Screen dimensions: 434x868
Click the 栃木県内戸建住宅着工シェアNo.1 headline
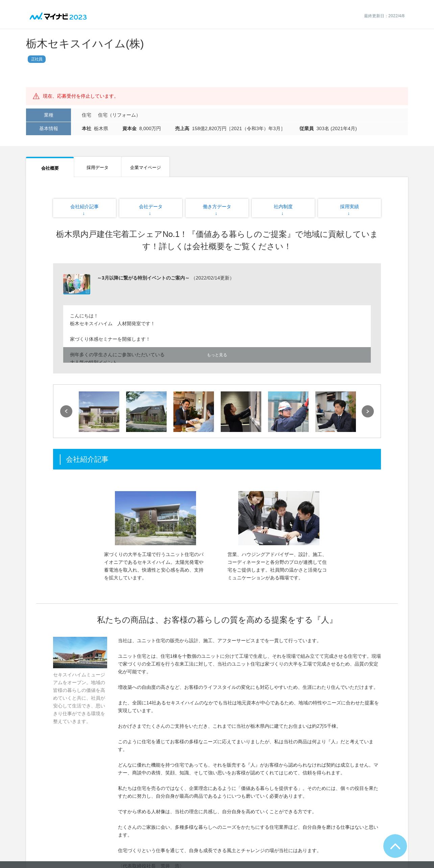tap(217, 240)
